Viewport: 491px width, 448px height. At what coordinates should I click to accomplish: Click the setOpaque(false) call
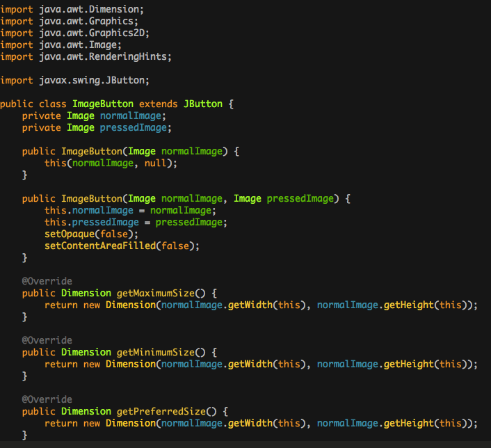point(91,234)
